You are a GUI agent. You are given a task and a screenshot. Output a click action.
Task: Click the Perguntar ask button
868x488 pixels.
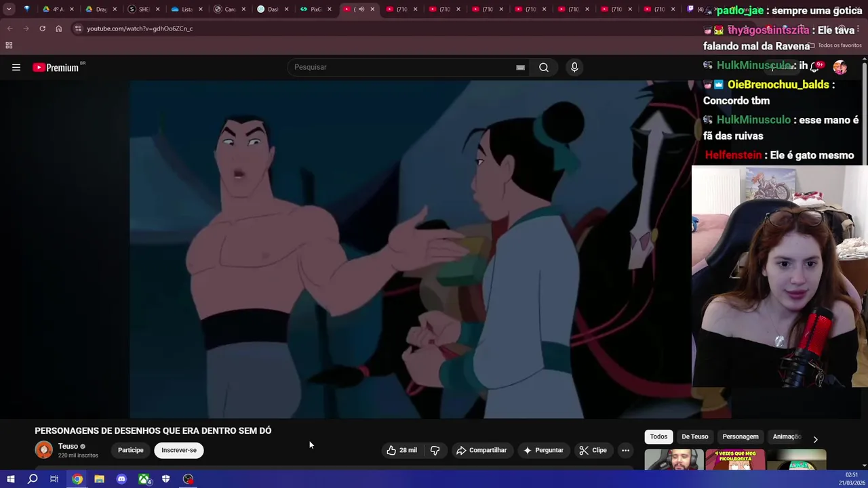[543, 450]
